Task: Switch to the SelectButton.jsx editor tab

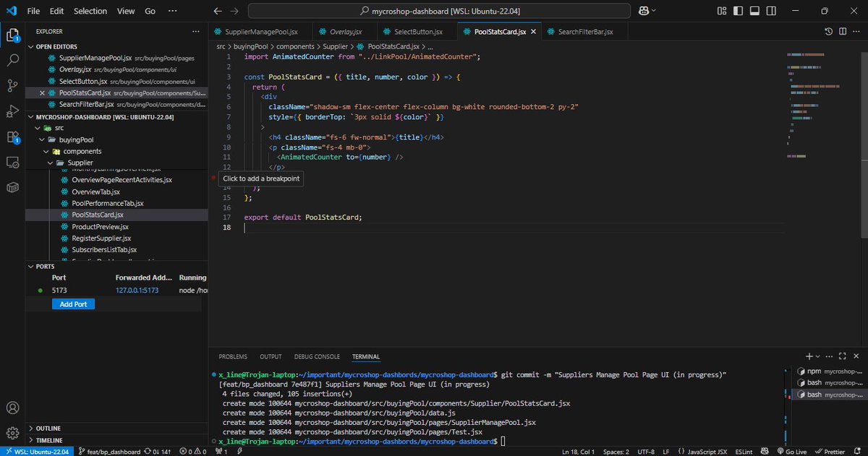Action: click(417, 32)
